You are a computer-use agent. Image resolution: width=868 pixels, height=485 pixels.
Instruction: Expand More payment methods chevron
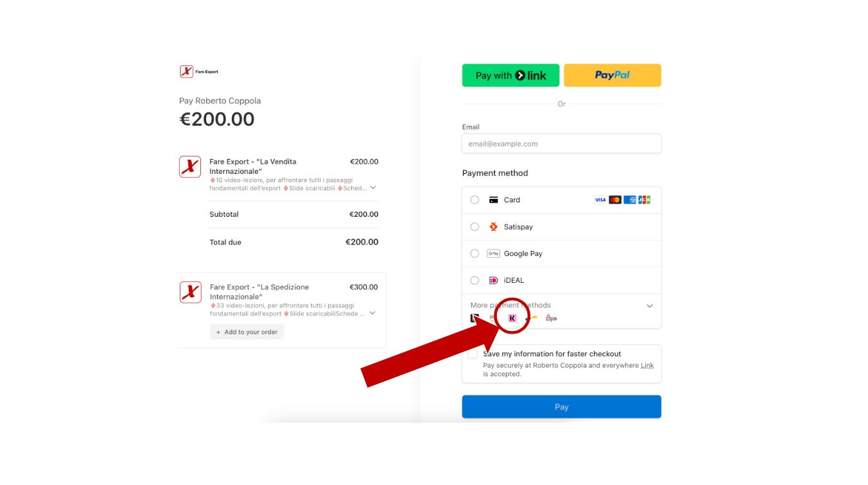pyautogui.click(x=650, y=306)
